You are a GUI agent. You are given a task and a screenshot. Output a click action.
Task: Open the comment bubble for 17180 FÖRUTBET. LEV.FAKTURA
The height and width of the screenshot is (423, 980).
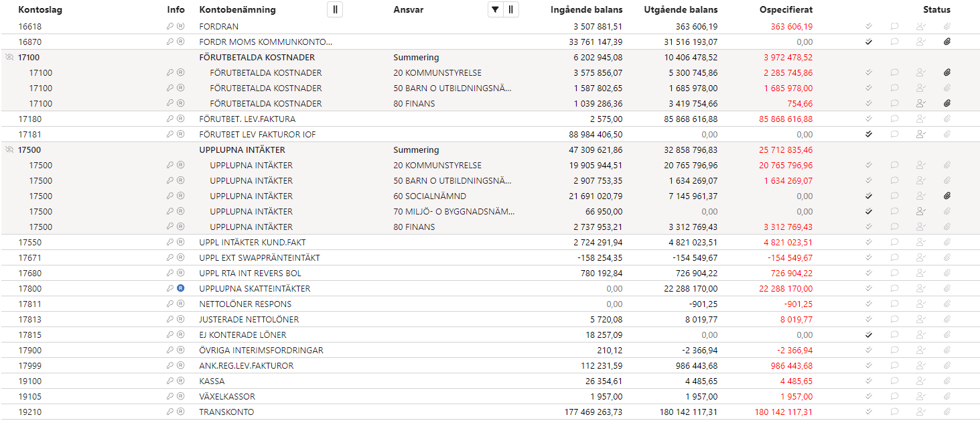point(894,119)
